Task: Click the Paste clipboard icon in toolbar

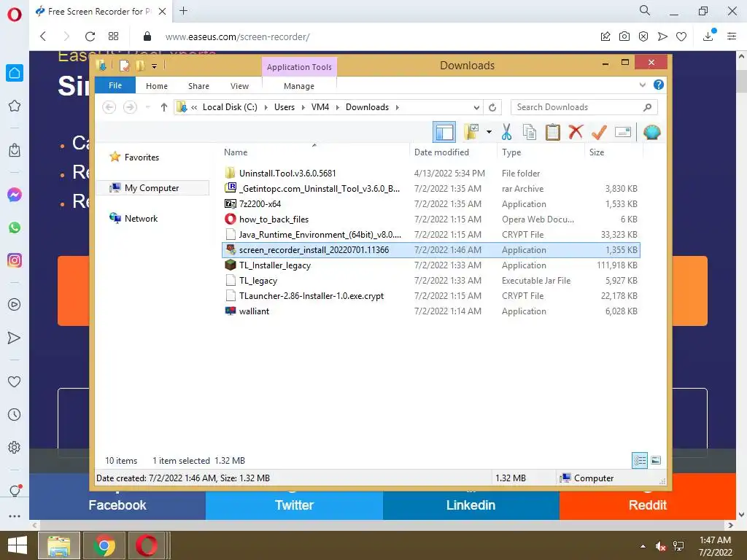Action: point(553,132)
